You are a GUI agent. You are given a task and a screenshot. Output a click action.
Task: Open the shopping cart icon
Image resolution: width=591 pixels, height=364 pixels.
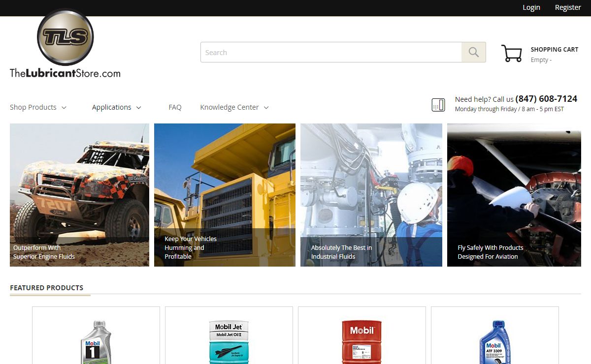click(x=512, y=53)
